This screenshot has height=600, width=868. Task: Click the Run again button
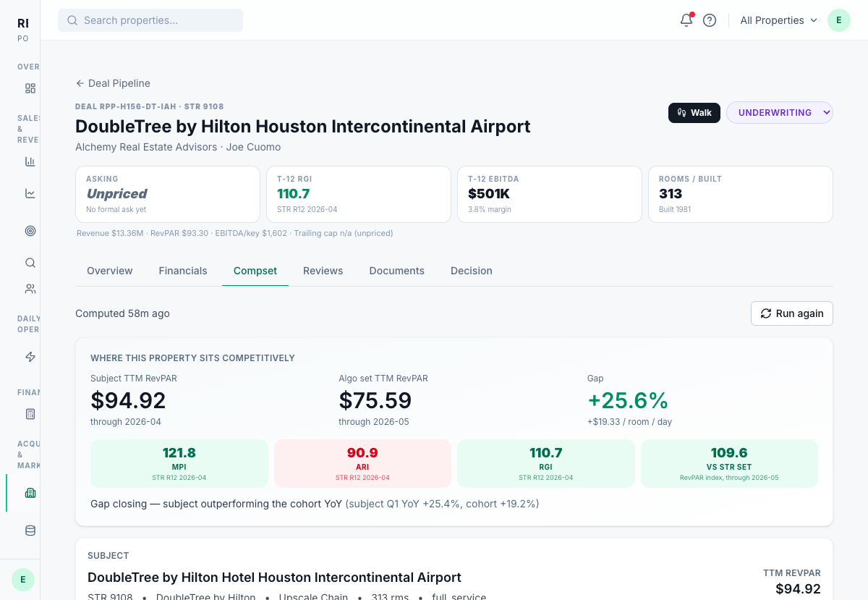[x=792, y=313]
